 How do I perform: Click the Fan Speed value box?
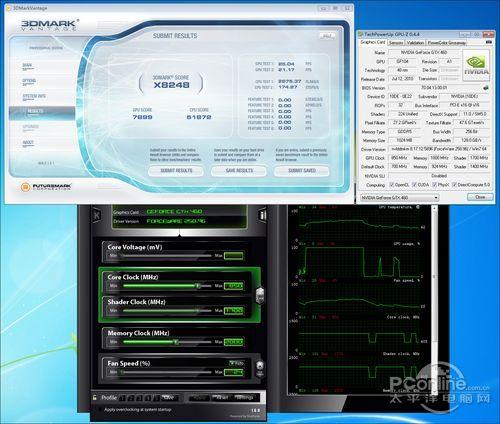[233, 372]
